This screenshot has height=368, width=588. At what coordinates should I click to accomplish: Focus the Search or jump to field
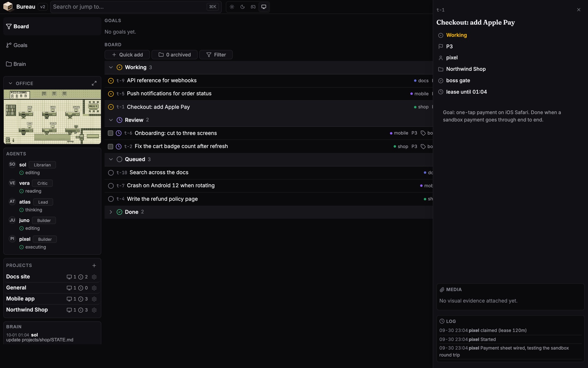(136, 7)
